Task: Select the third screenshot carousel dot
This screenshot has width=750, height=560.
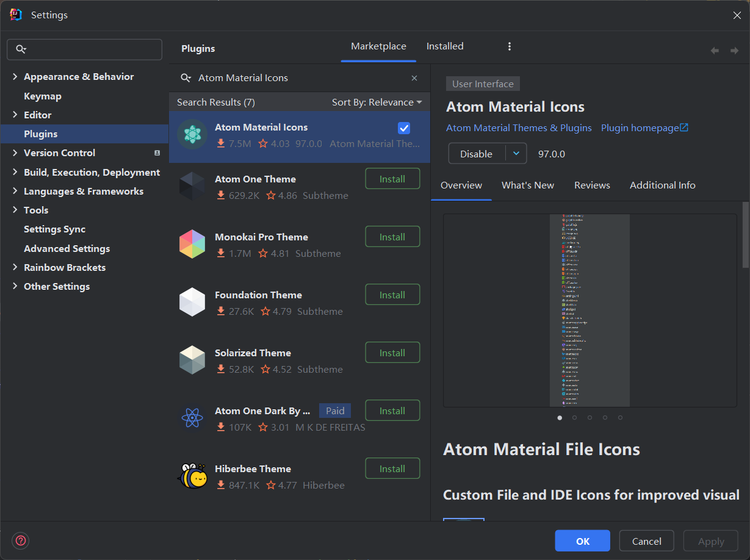Action: 590,418
